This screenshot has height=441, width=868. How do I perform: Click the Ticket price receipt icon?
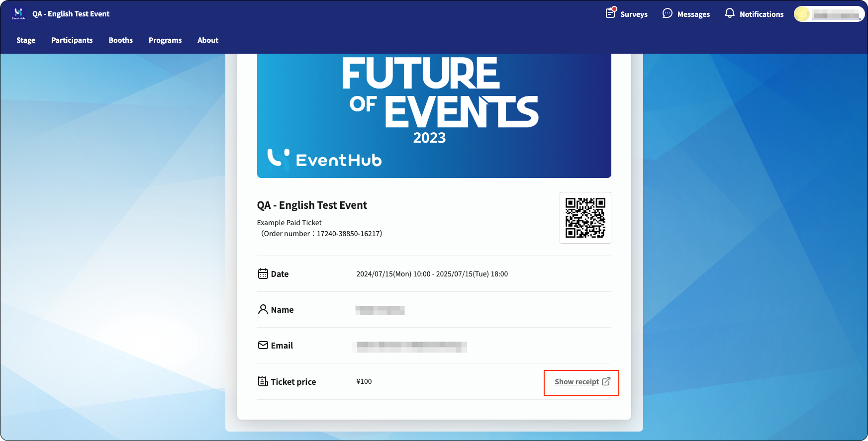coord(263,381)
